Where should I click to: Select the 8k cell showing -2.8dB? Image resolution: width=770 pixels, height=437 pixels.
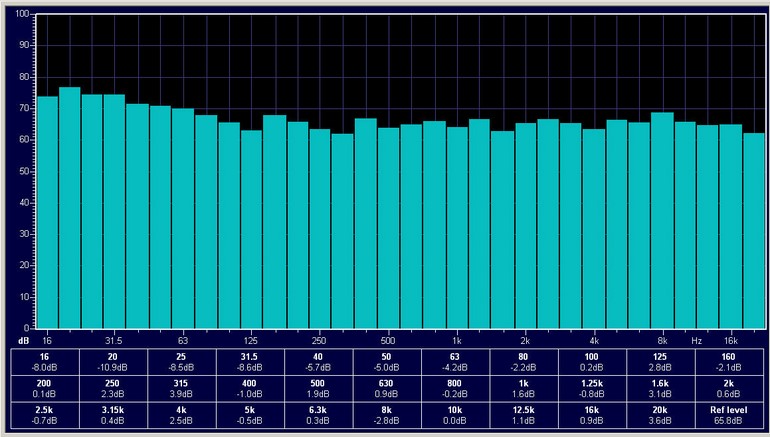[387, 415]
